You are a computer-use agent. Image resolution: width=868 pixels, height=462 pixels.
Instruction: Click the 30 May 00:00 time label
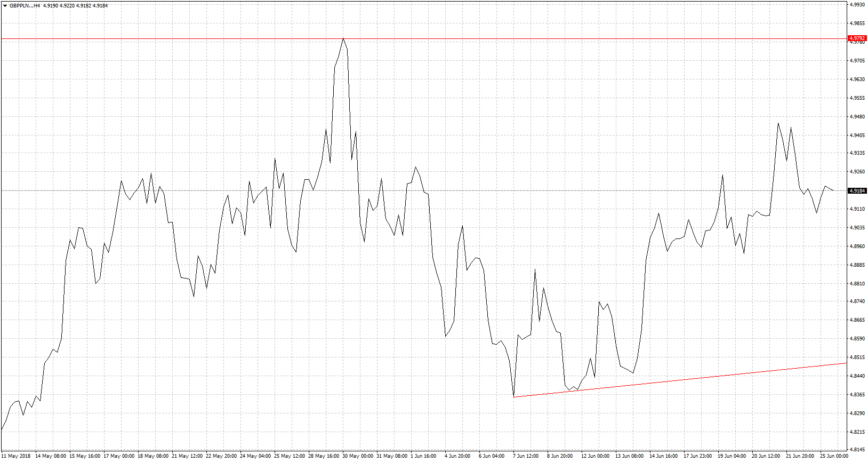coord(358,456)
